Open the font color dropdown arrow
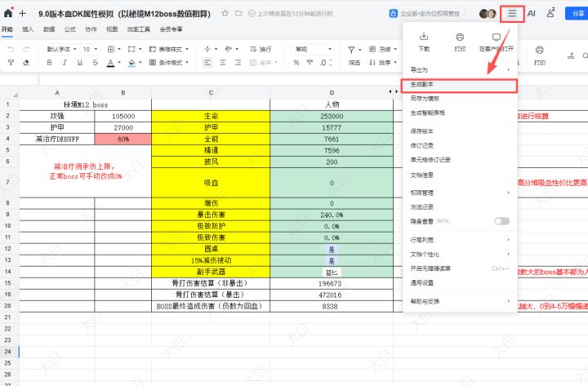This screenshot has width=588, height=386. [119, 63]
